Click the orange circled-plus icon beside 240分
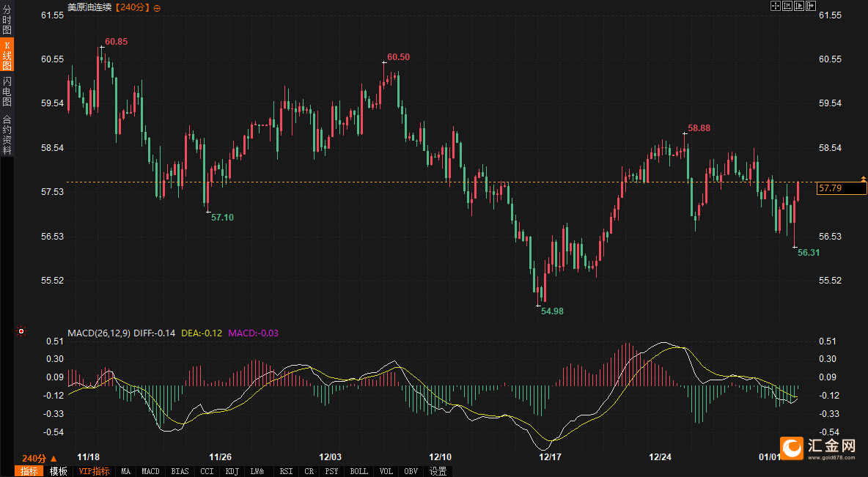Image resolution: width=868 pixels, height=477 pixels. pyautogui.click(x=157, y=7)
